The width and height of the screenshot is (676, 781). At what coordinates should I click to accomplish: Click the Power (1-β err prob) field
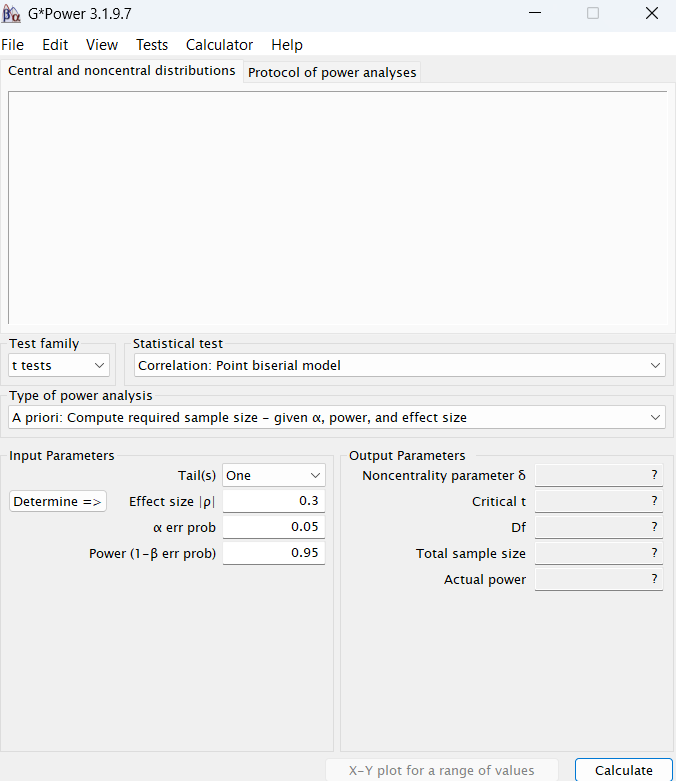click(273, 553)
